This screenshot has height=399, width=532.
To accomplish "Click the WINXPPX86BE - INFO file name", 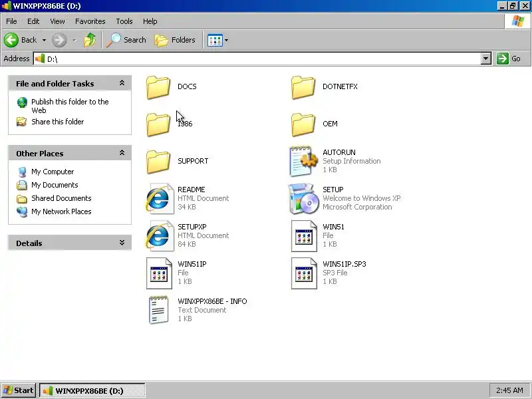I will (212, 301).
